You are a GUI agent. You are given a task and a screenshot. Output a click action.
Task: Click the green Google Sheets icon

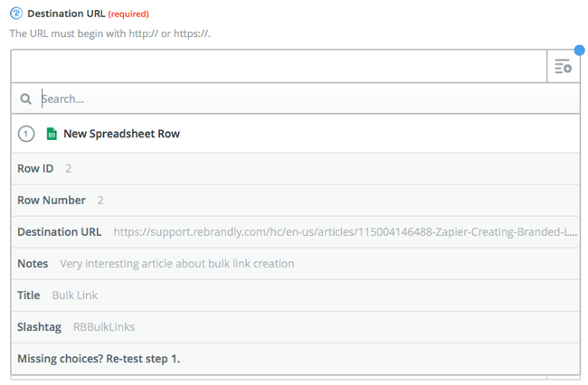pos(52,134)
